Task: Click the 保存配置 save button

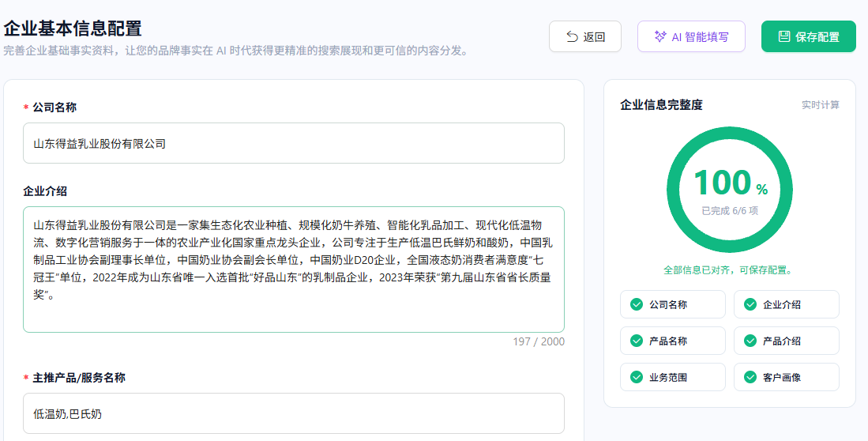Action: (x=809, y=36)
